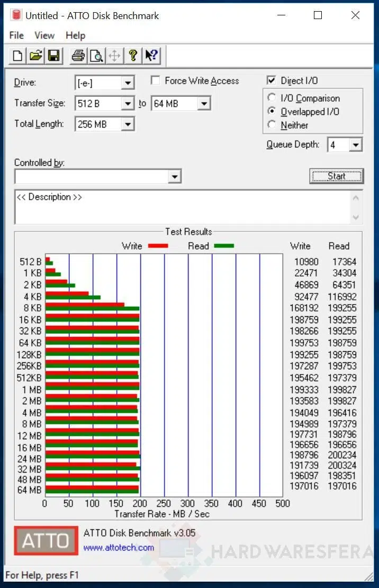Viewport: 379px width, 588px height.
Task: Select the I/O Comparison radio button
Action: tap(272, 98)
